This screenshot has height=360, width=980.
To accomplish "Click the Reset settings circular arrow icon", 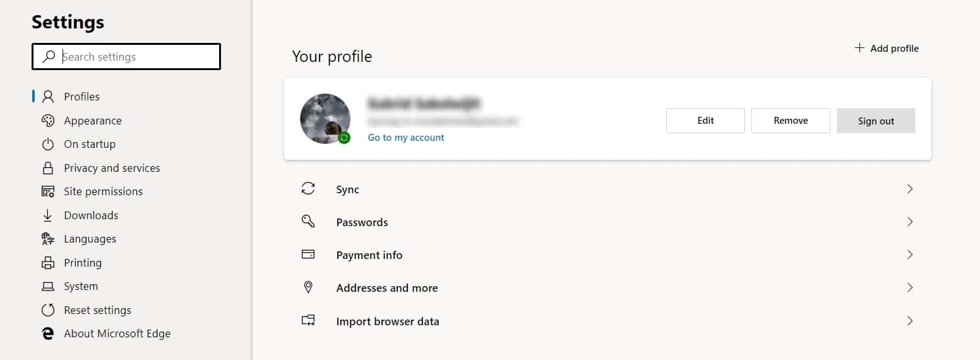I will (48, 310).
